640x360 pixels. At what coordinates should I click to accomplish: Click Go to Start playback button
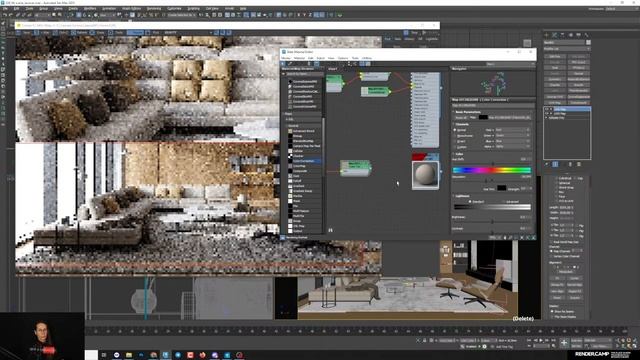[x=529, y=340]
